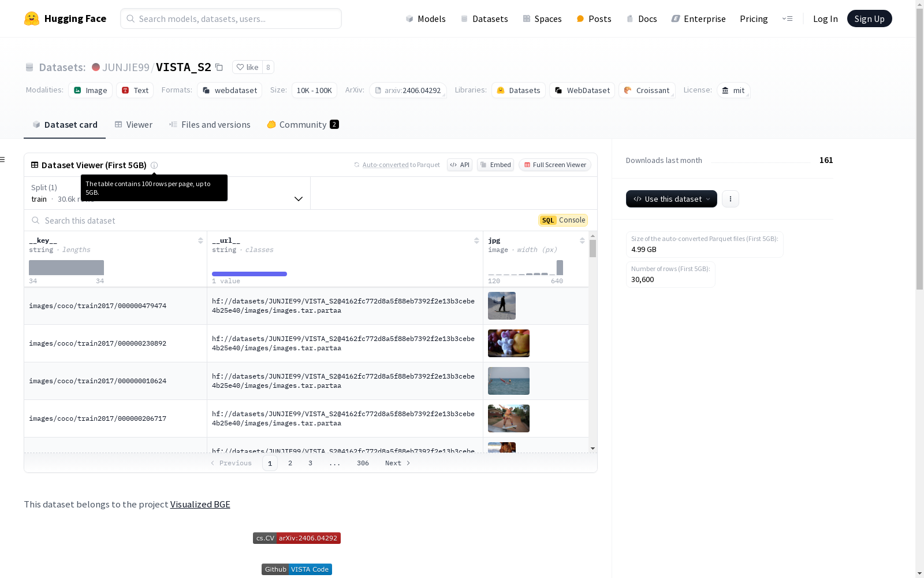Viewport: 924px width, 578px height.
Task: Open the Github VISTA Code badge
Action: coord(297,569)
